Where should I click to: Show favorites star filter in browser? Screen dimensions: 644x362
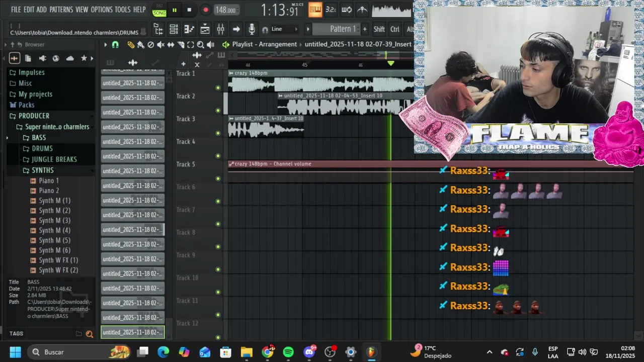[84, 58]
